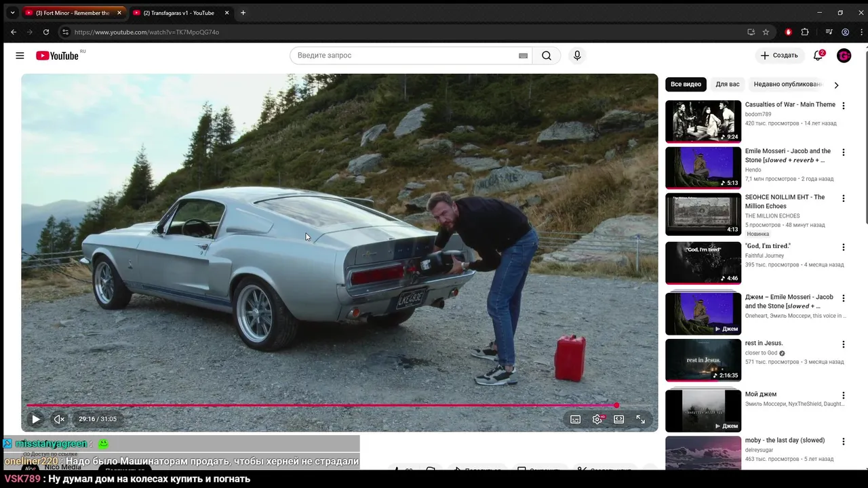Click the 'Создать' create button
Screen dimensions: 868x488
click(779, 56)
